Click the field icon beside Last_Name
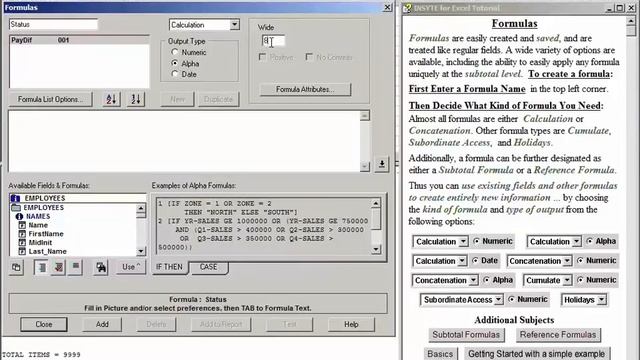The width and height of the screenshot is (640, 360). (22, 251)
